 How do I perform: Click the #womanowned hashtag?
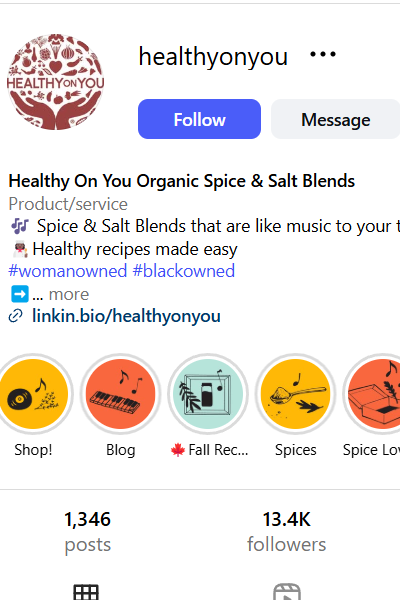(x=67, y=271)
